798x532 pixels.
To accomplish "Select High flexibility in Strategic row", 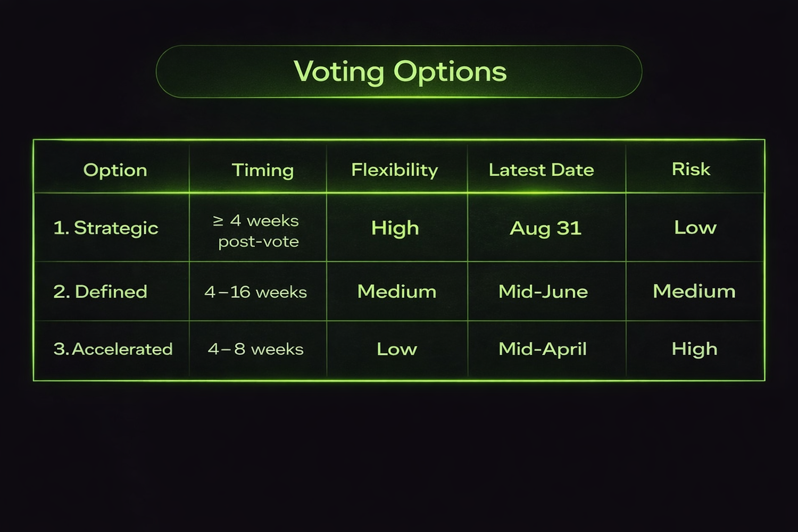I will point(395,228).
